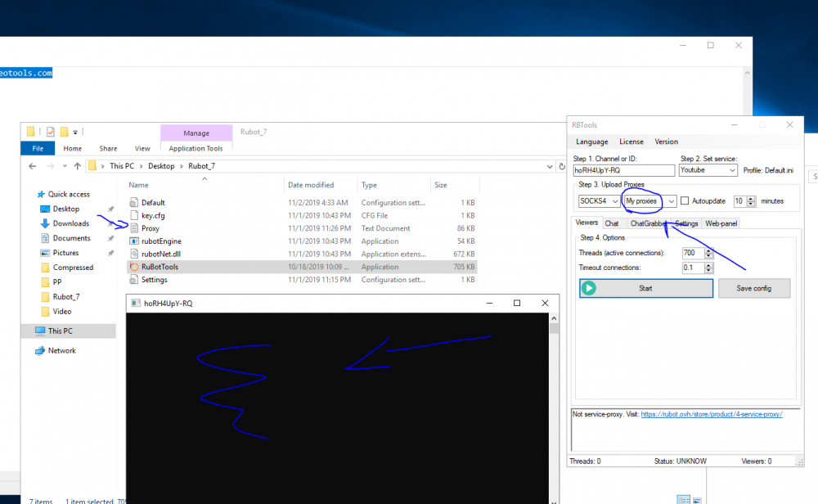The height and width of the screenshot is (504, 818).
Task: Expand the My proxies dropdown
Action: tap(671, 201)
